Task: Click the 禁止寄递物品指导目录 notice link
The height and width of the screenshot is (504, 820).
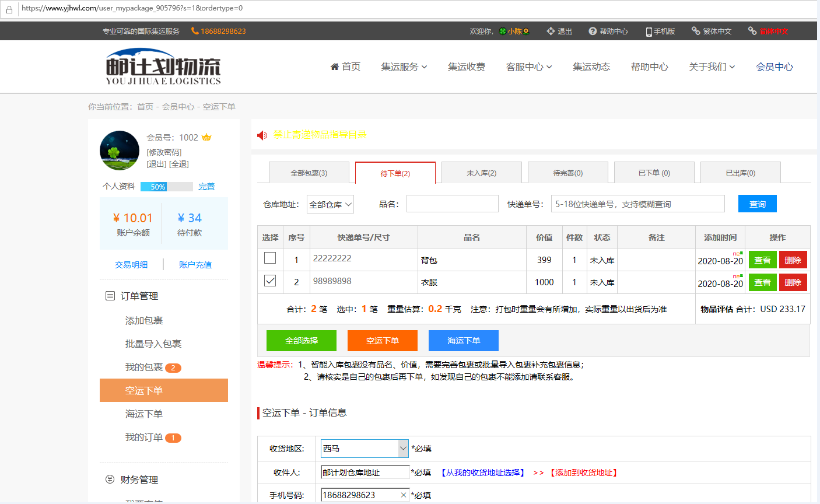Action: (x=320, y=135)
